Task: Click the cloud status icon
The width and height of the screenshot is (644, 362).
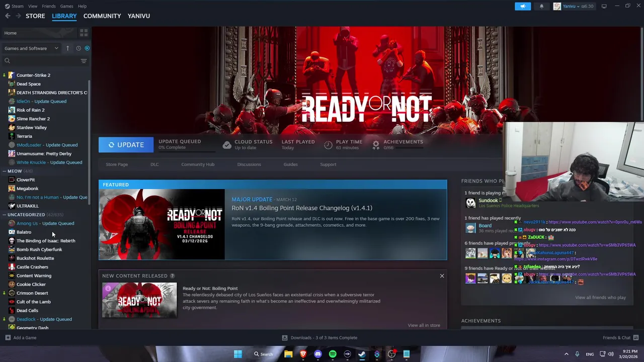Action: tap(227, 145)
